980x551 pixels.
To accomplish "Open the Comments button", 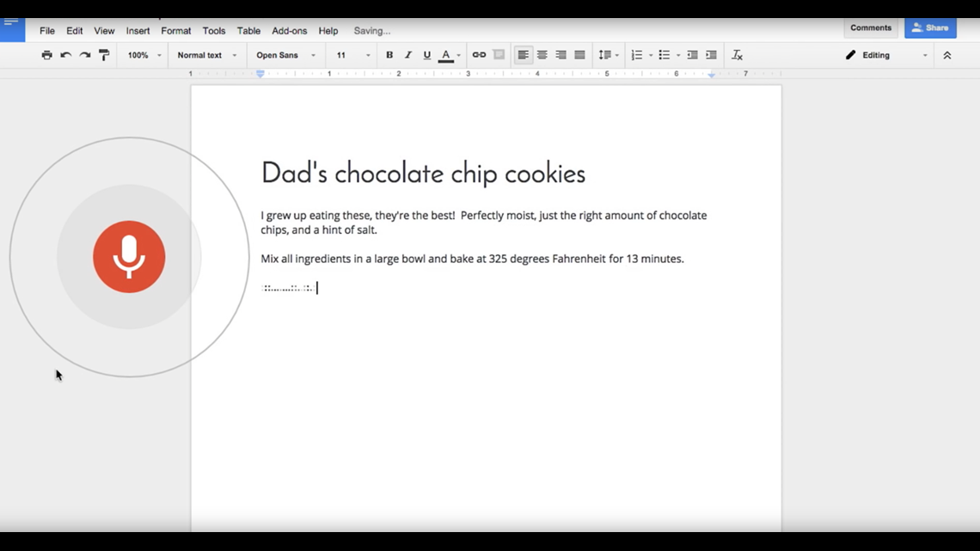I will point(870,28).
